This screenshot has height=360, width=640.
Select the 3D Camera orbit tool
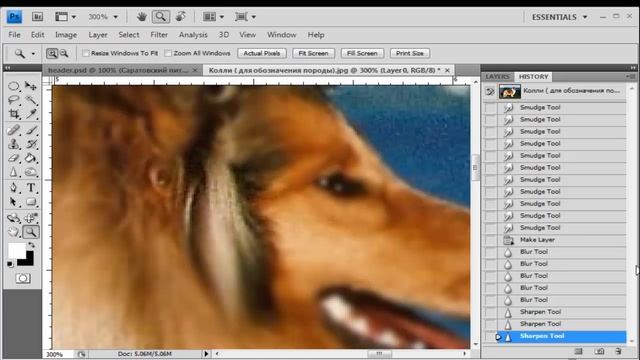pyautogui.click(x=31, y=218)
